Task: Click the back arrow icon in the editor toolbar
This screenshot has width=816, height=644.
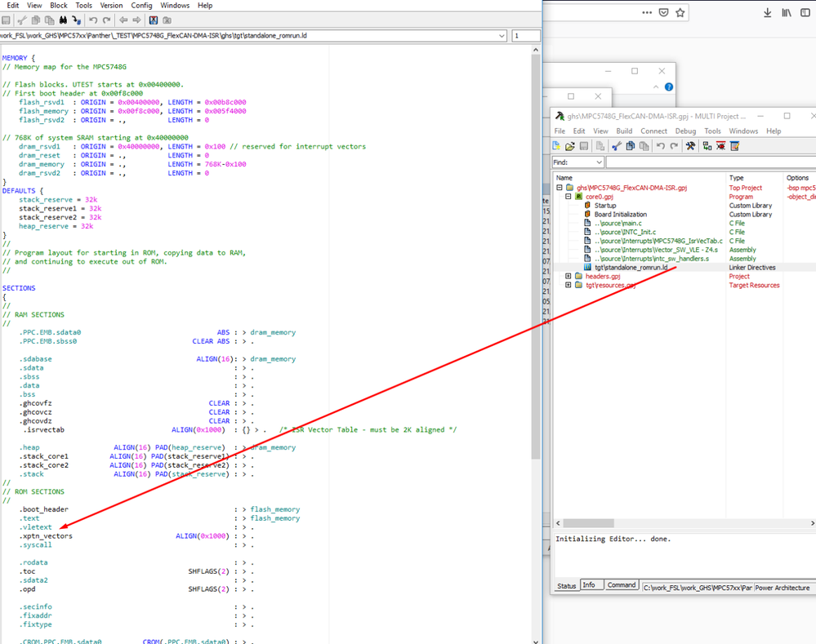Action: (123, 20)
